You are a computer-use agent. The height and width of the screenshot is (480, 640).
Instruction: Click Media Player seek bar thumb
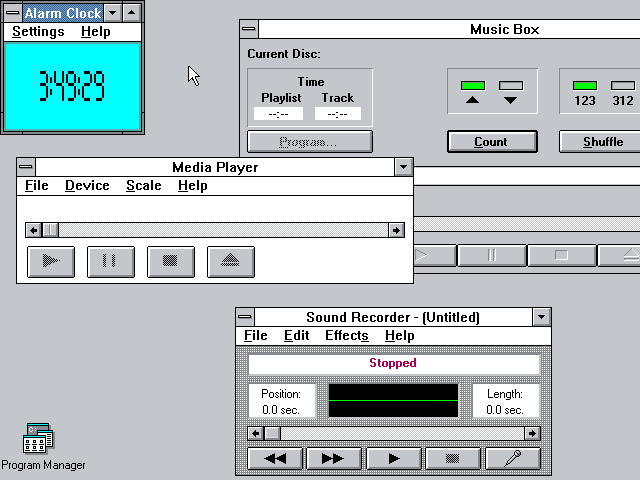(x=51, y=230)
